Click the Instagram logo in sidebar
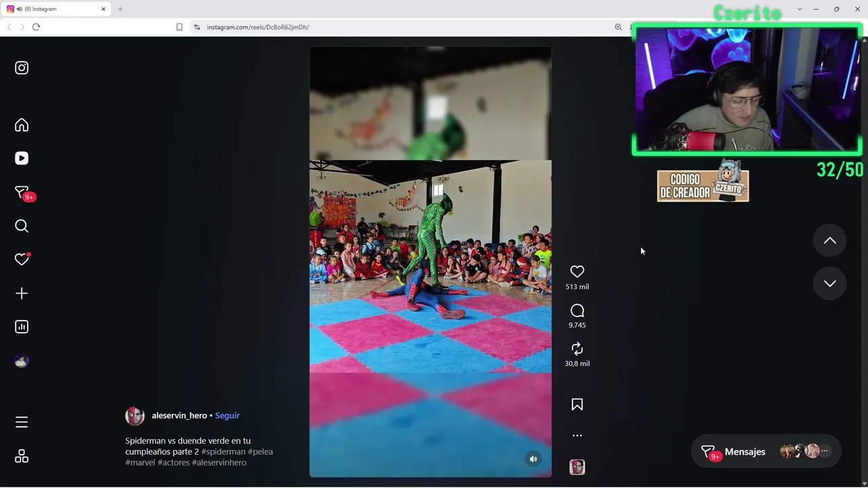The width and height of the screenshot is (868, 488). pyautogui.click(x=22, y=68)
